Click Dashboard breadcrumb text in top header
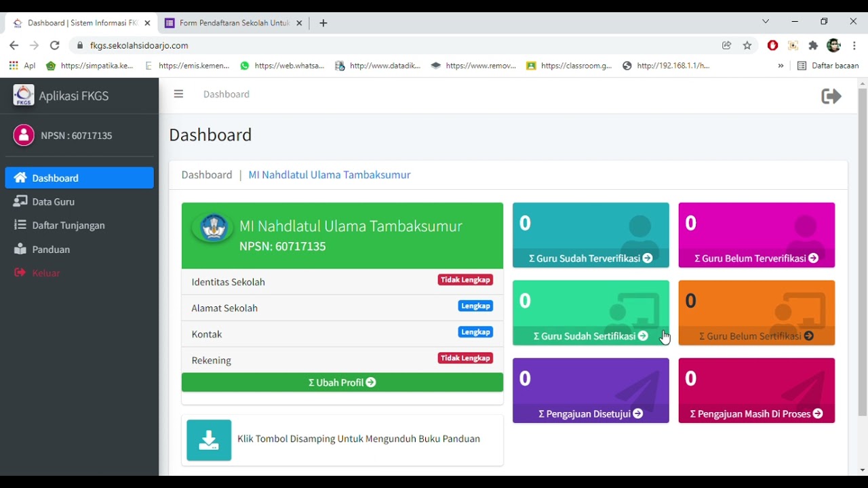Screen dimensions: 868x488 pos(226,94)
